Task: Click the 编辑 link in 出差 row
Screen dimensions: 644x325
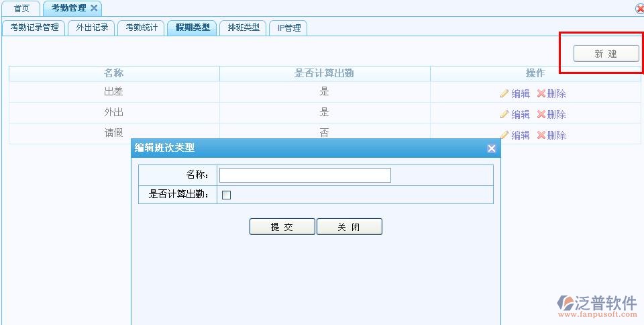Action: point(521,94)
